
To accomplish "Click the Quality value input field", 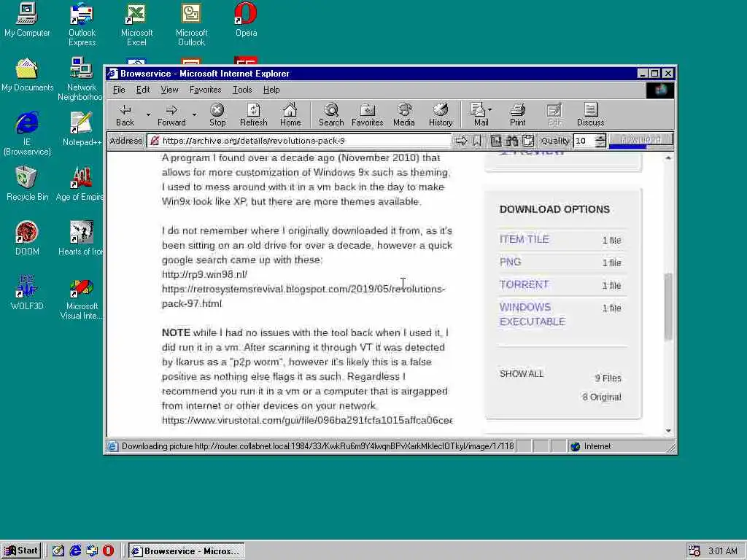I will (x=584, y=141).
